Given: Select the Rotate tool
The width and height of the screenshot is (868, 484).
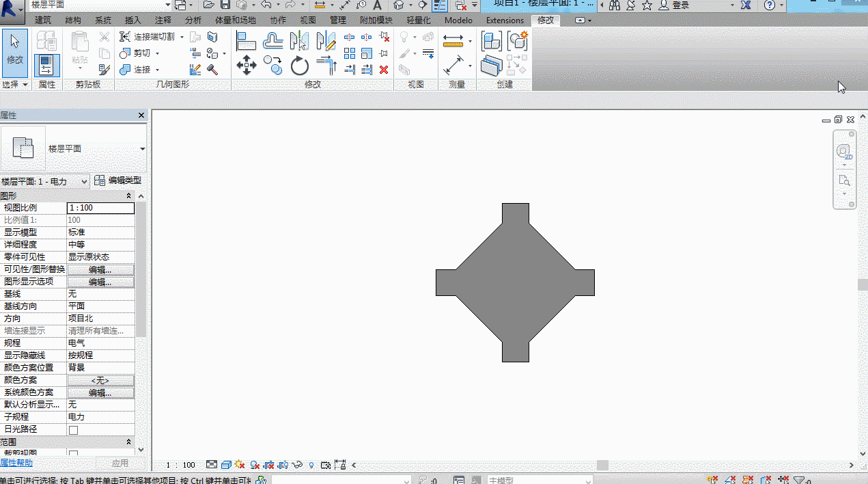Looking at the screenshot, I should click(300, 66).
